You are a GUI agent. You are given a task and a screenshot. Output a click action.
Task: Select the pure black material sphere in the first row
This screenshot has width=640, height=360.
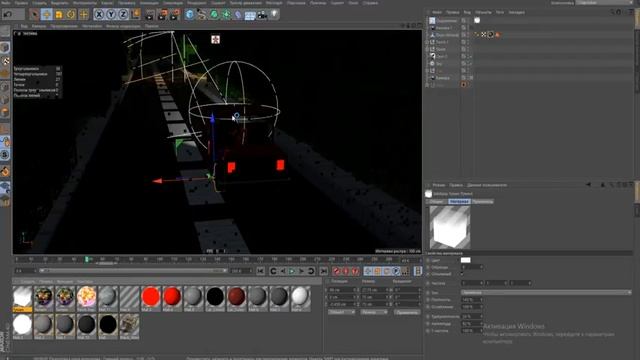coord(215,296)
